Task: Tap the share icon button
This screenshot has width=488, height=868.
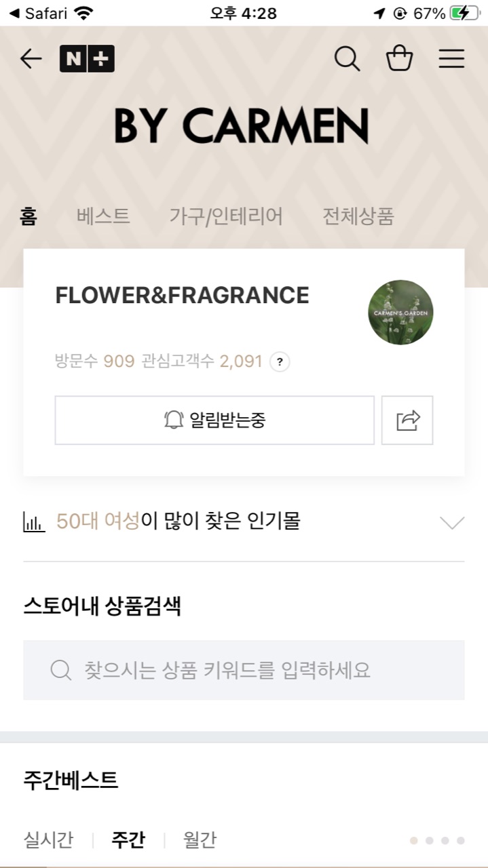Action: [x=407, y=420]
